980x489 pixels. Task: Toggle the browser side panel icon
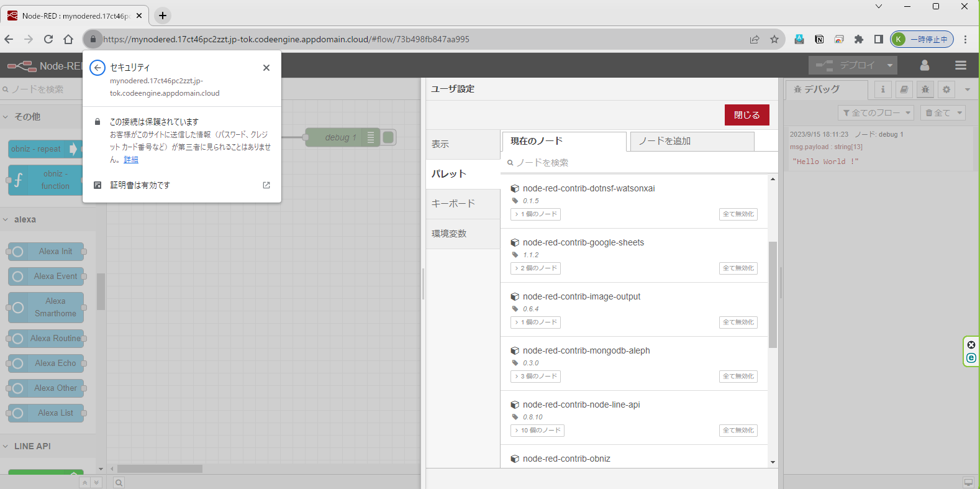click(878, 39)
